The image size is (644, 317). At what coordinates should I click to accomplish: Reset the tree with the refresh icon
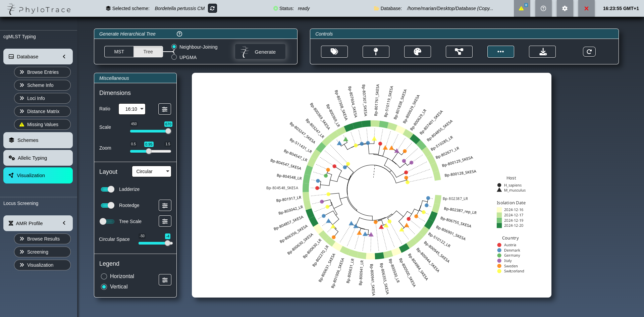[589, 52]
